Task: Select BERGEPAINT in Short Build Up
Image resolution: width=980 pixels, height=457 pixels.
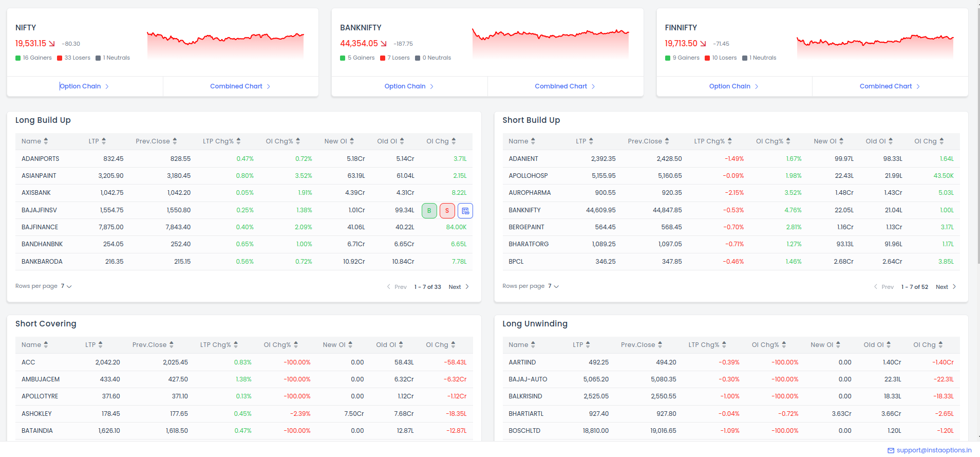Action: (526, 227)
